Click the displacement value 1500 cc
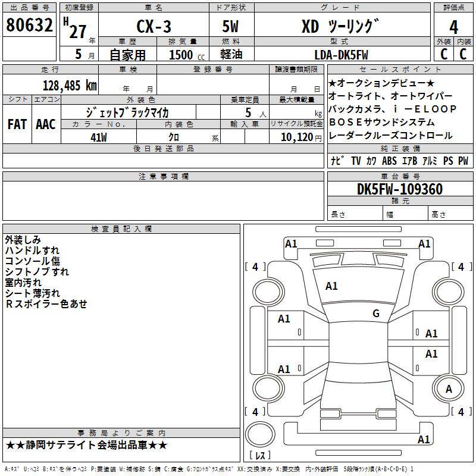Viewport: 476px width, 476px height. pos(187,55)
